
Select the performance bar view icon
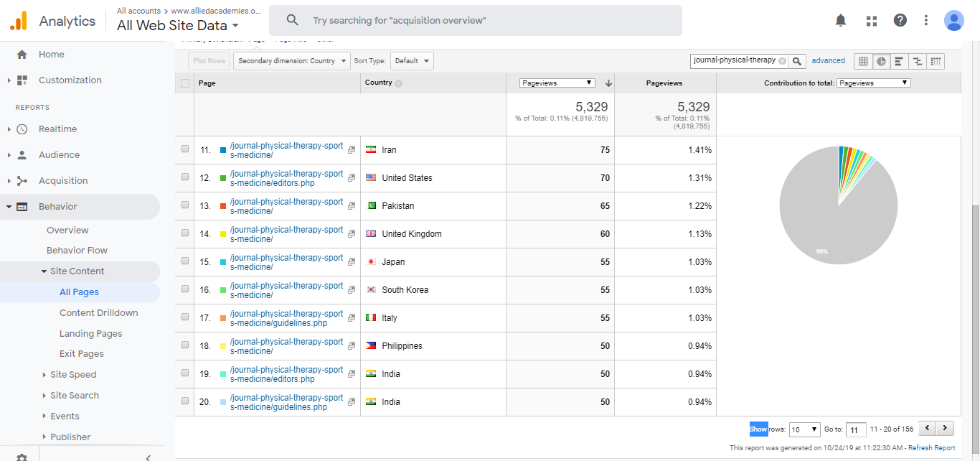[x=899, y=61]
